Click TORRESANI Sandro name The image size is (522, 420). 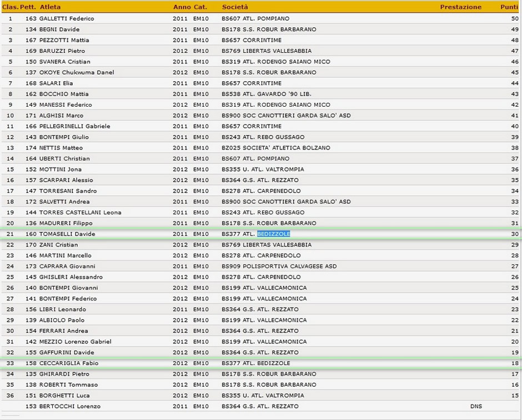coord(68,191)
